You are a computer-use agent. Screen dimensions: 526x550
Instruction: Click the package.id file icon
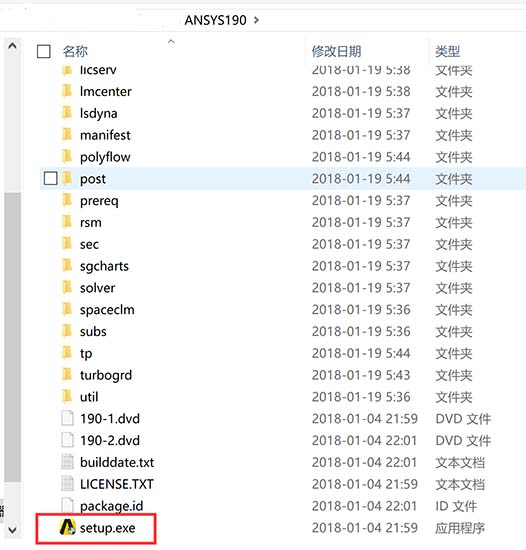coord(67,505)
